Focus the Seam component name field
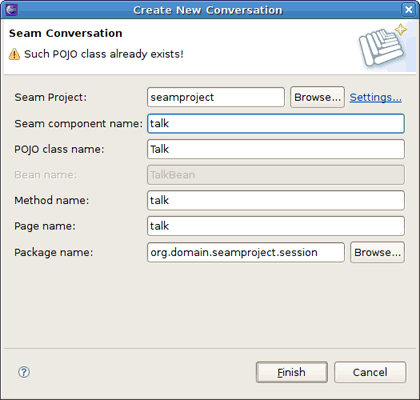This screenshot has height=400, width=420. pyautogui.click(x=276, y=124)
